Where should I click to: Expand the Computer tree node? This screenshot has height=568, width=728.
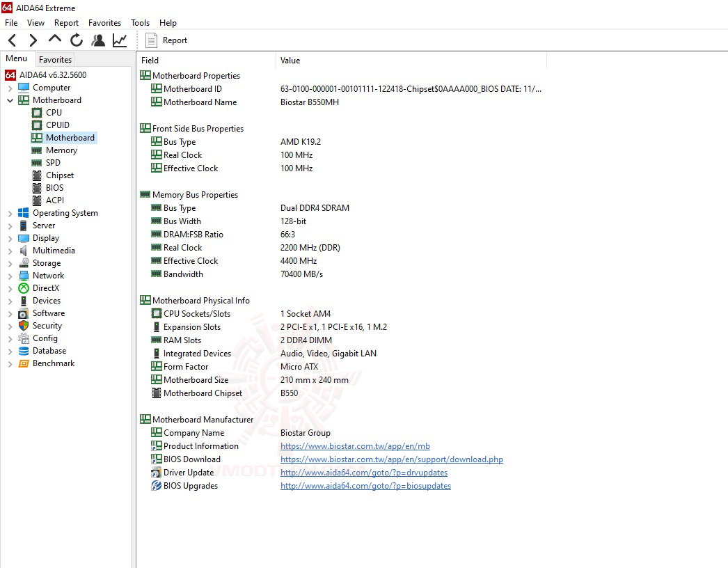[10, 88]
